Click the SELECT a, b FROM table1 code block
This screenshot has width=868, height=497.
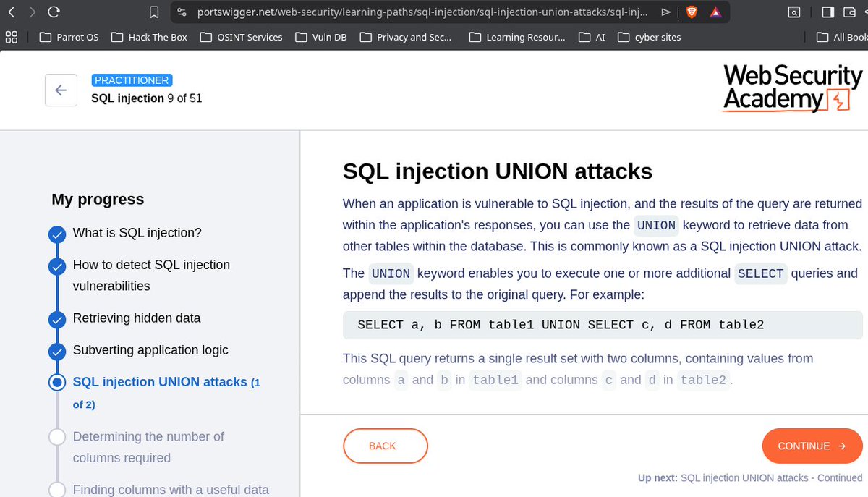[x=603, y=325]
